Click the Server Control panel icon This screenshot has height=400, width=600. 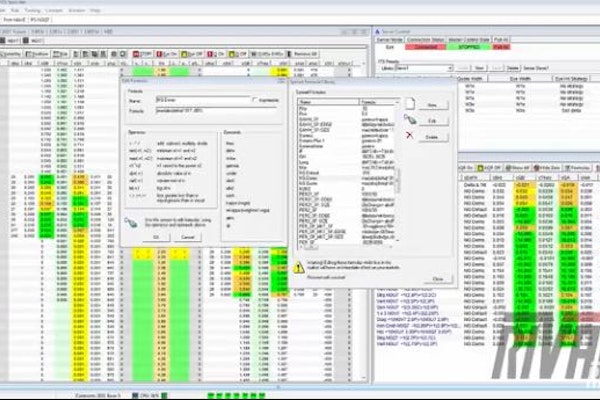pos(377,32)
